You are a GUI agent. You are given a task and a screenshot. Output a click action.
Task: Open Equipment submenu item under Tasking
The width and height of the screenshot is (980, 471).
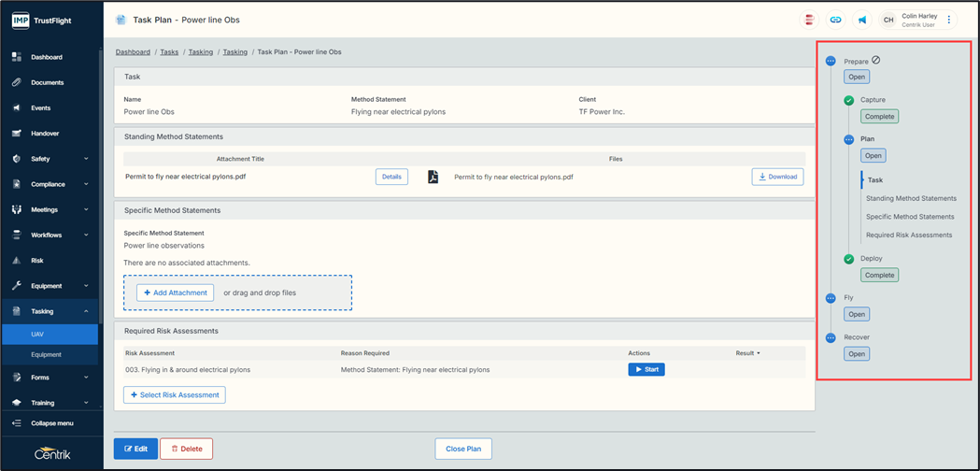(x=46, y=354)
